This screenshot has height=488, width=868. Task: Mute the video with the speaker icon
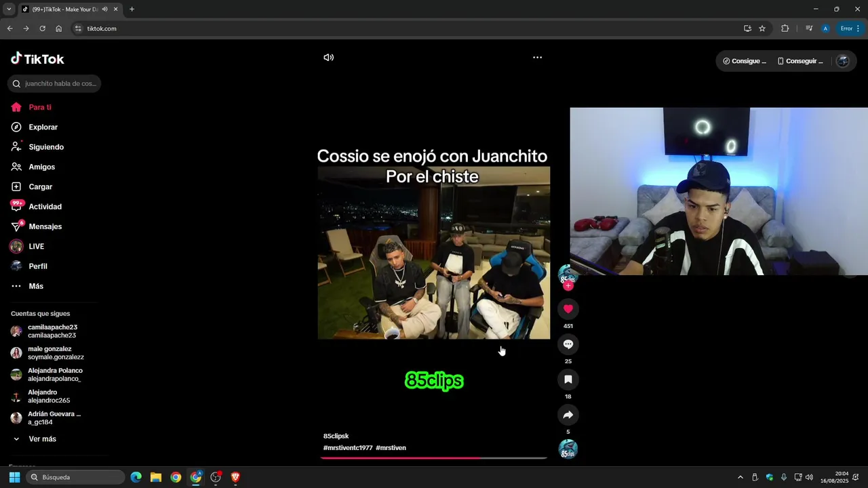pyautogui.click(x=329, y=58)
